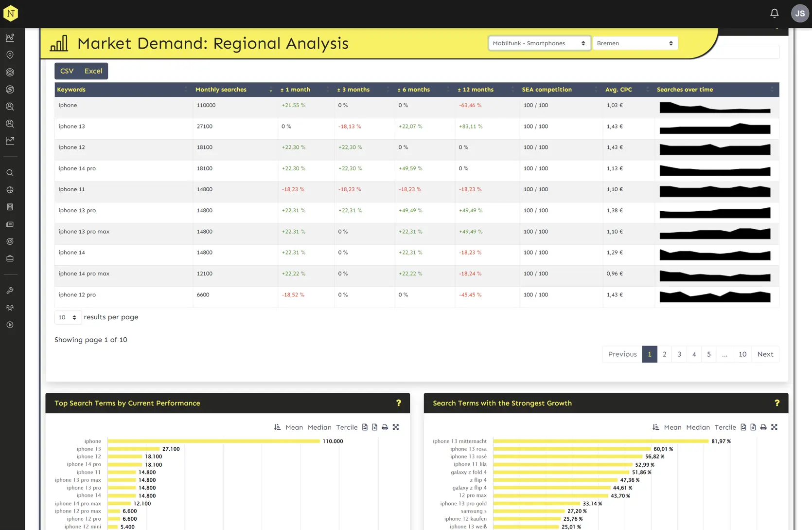The image size is (812, 530).
Task: Go to page 2 of results
Action: pos(664,354)
